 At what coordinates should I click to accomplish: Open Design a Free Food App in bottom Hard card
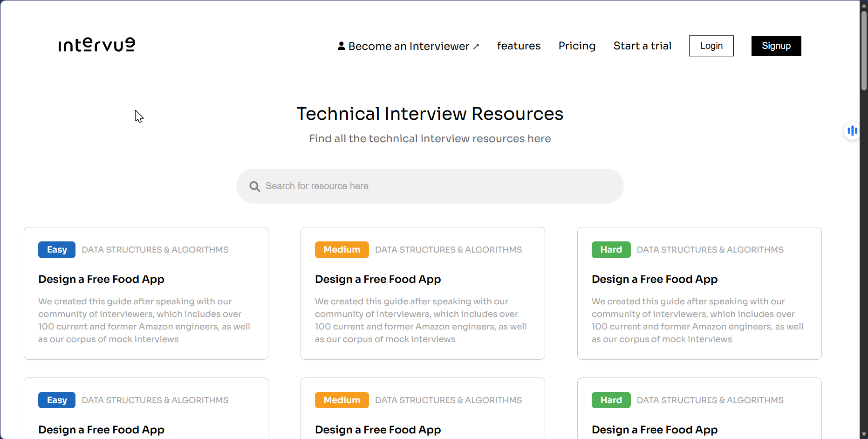coord(655,430)
